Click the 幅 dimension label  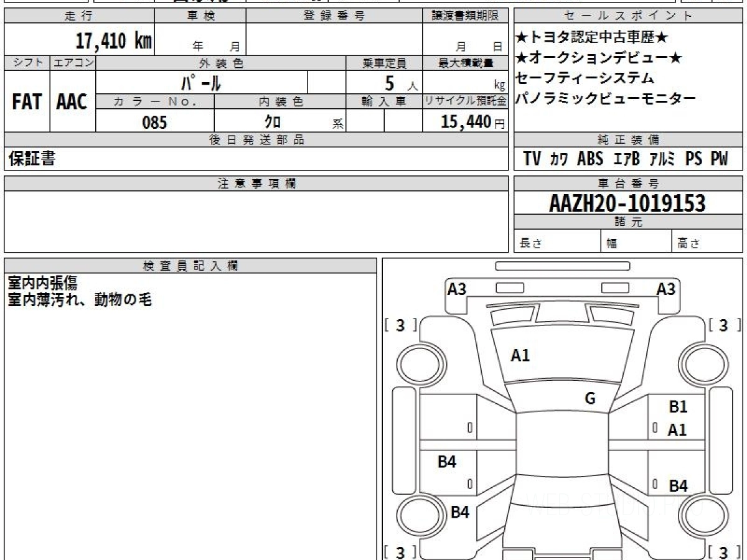coord(612,244)
